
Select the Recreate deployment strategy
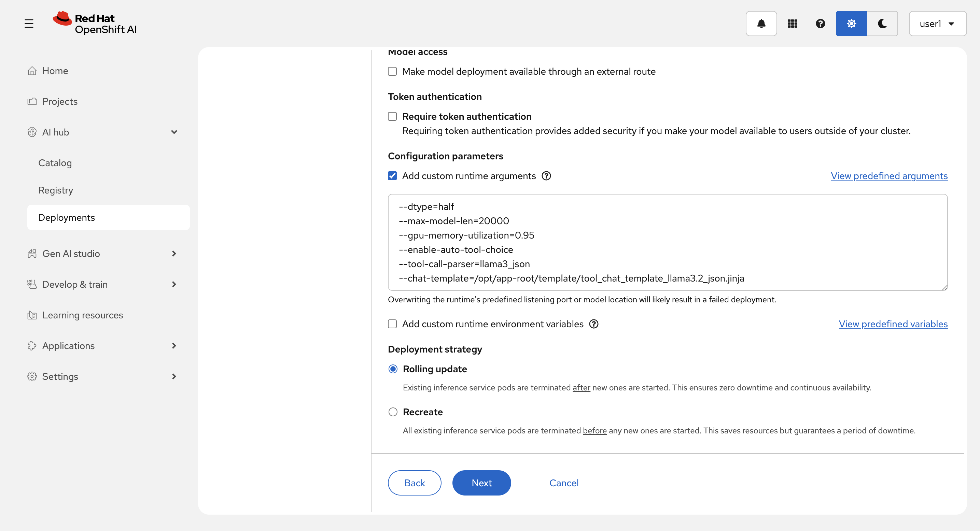click(x=393, y=412)
